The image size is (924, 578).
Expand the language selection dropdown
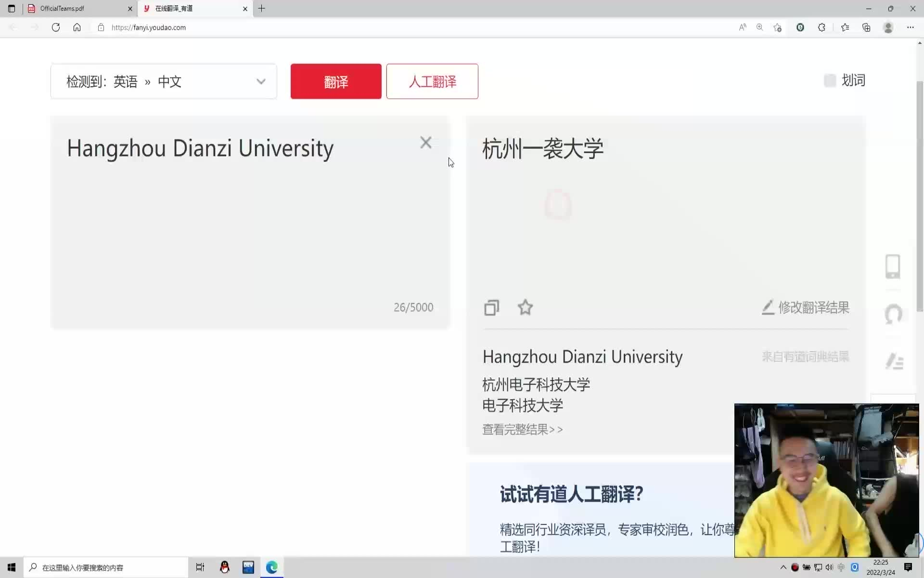click(x=260, y=81)
